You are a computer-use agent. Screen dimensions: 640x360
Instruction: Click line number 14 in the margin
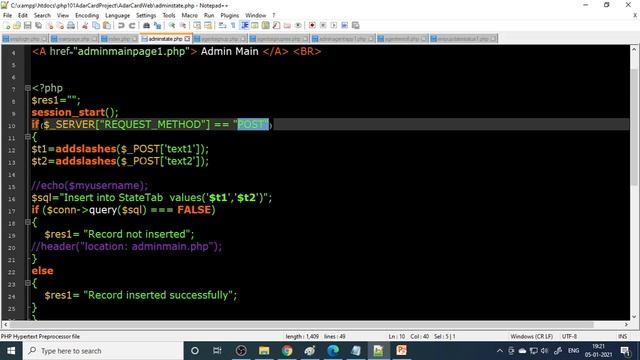tap(11, 175)
